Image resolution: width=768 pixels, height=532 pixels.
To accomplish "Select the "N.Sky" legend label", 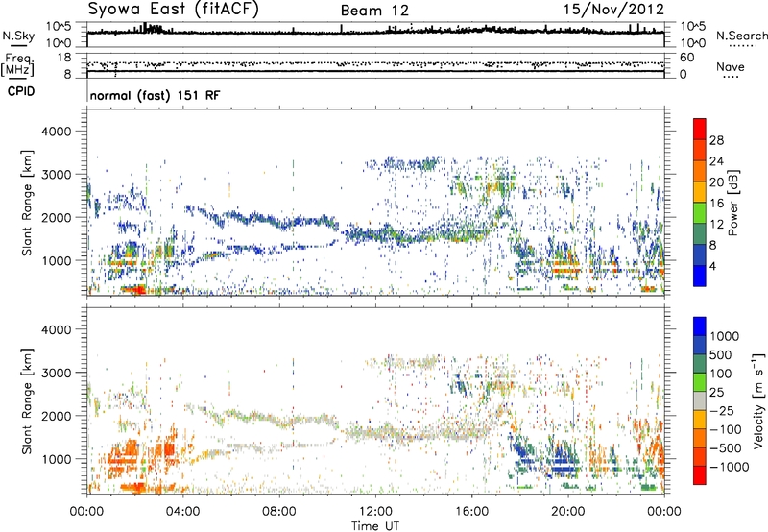I will (18, 36).
